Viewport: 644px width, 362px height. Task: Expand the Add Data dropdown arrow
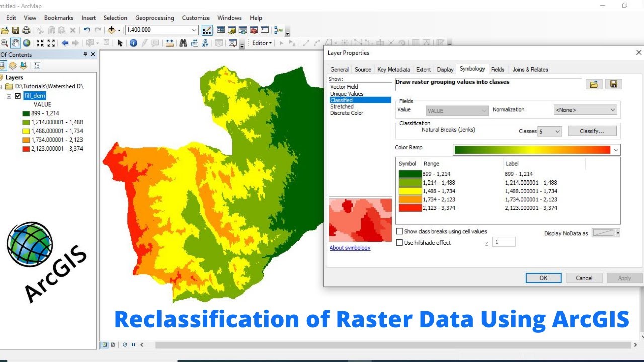click(x=119, y=30)
